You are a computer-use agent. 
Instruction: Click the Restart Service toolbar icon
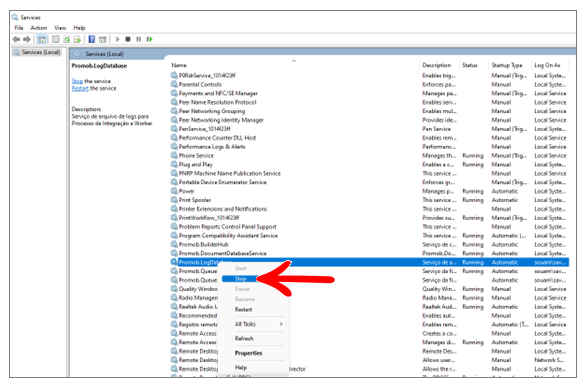click(x=150, y=39)
